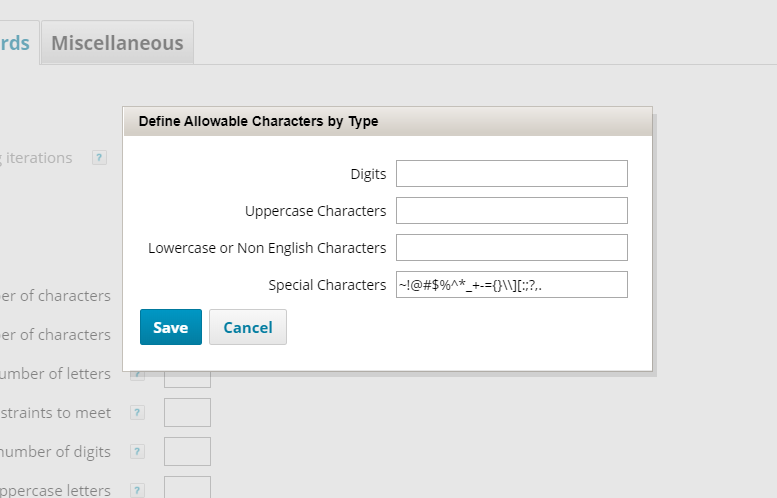Select the Lowercase or Non English Characters field
Screen dimensions: 777x498
[x=511, y=248]
